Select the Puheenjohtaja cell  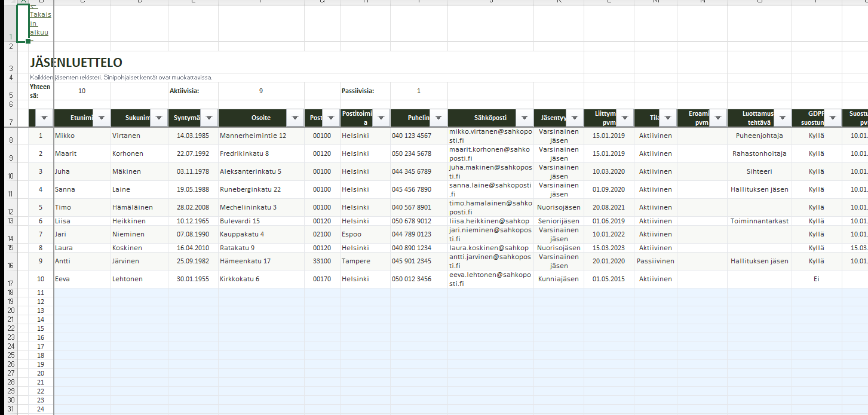coord(759,136)
